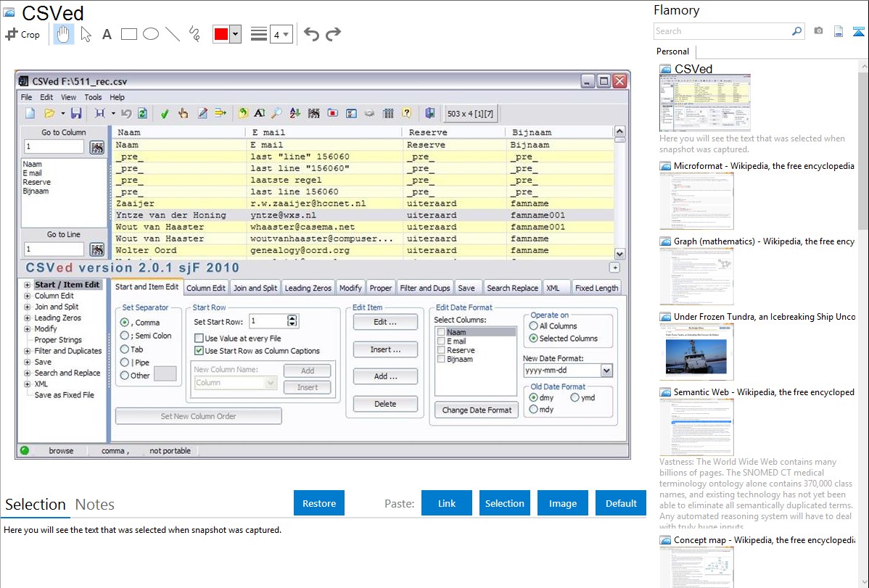Select the rectangle shape tool
Viewport: 869px width, 588px height.
coord(129,34)
